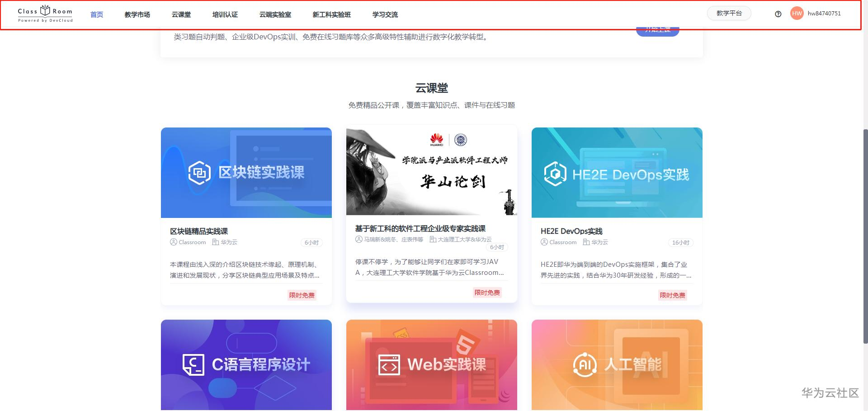Open the 区块链精品实践课 course title
Viewport: 868px width, 411px height.
(x=199, y=231)
